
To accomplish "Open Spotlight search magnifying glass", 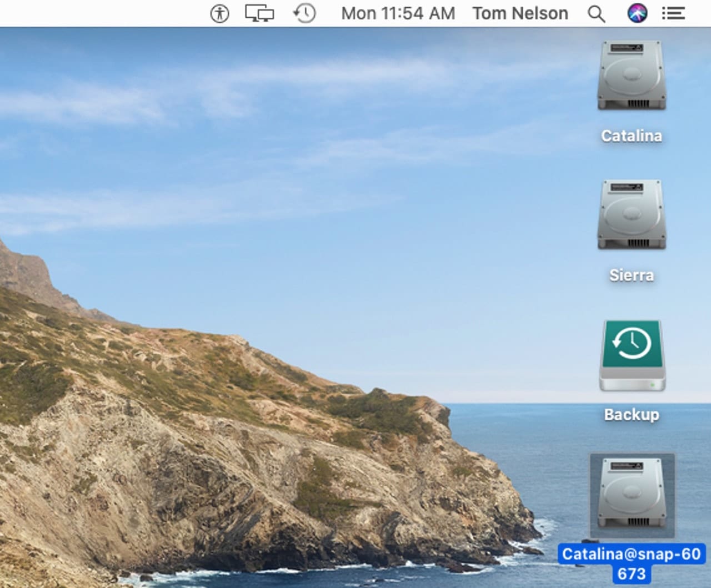I will [x=596, y=13].
